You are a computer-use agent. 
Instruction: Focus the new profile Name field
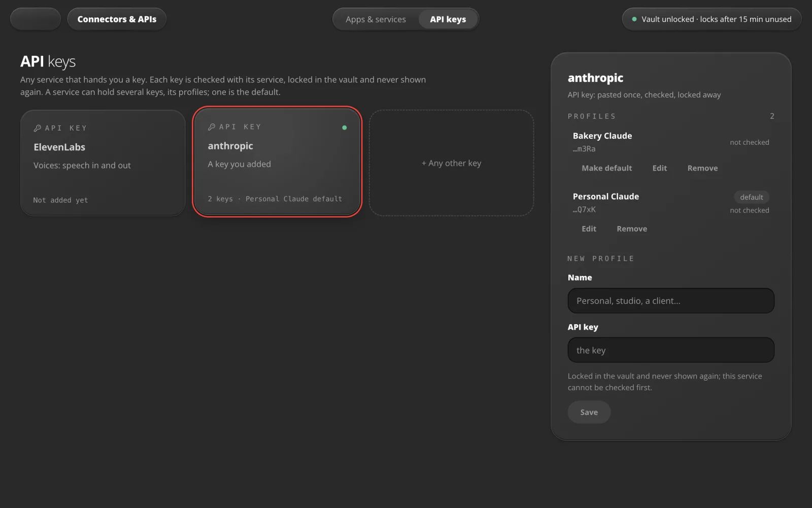671,301
